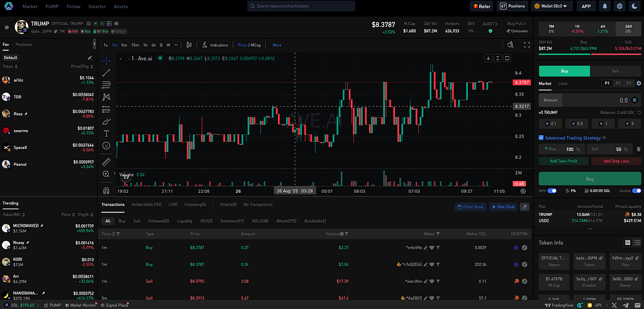The image size is (644, 309).
Task: Toggle the Mine trades overlay
Action: pyautogui.click(x=277, y=45)
